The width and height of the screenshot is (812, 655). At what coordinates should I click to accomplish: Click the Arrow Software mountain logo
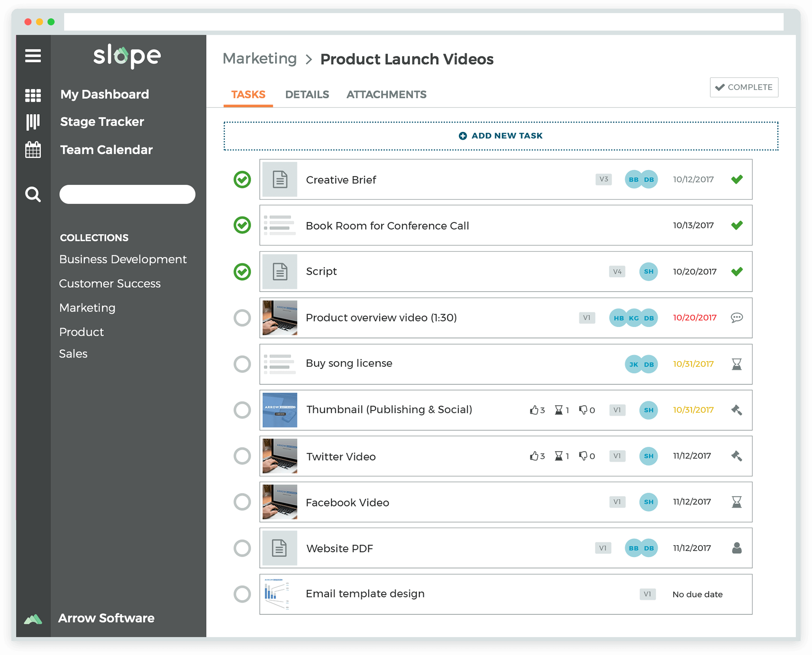coord(33,618)
